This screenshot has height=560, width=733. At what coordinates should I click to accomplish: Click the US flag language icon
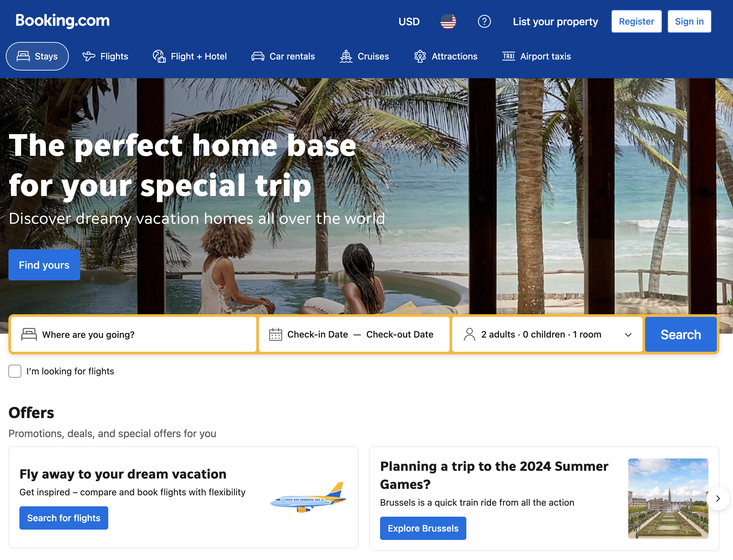coord(448,22)
